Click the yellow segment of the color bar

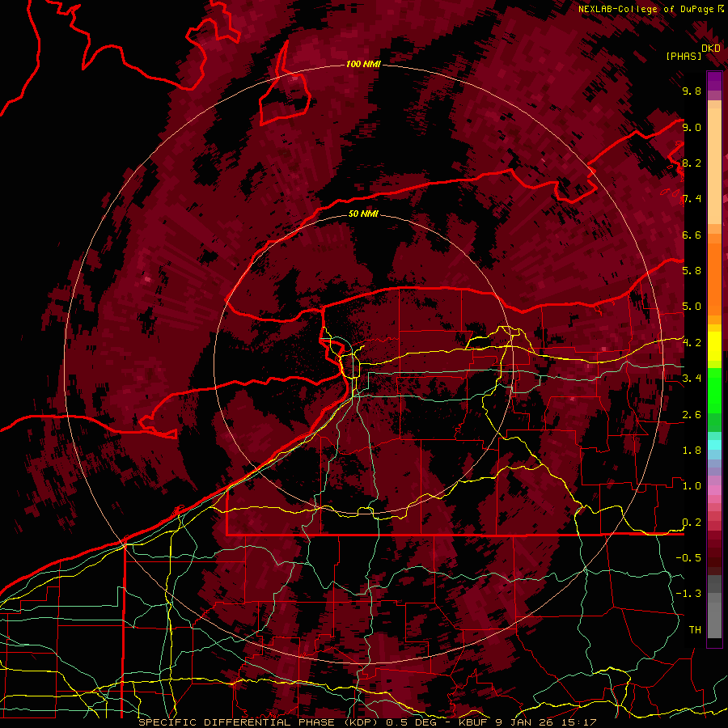[714, 346]
